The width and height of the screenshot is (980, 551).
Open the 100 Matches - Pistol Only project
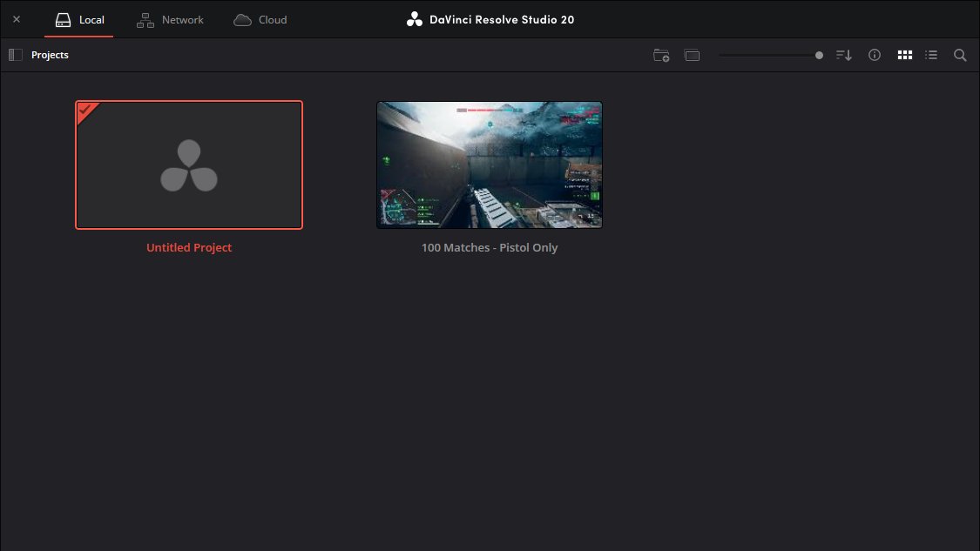coord(489,164)
